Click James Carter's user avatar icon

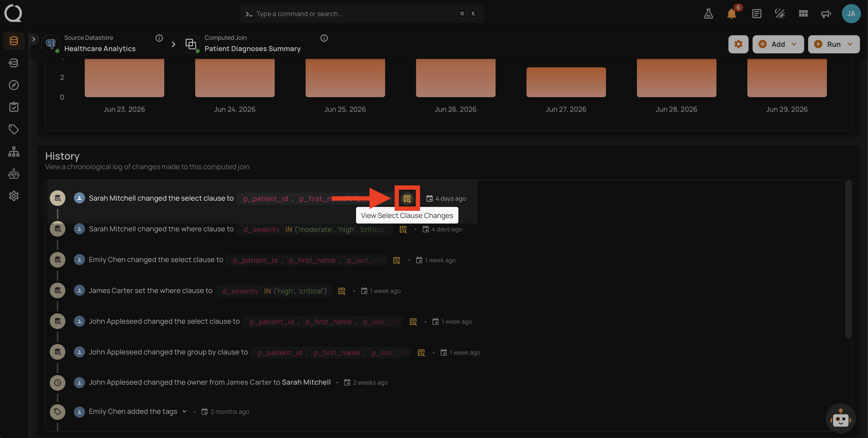click(x=79, y=290)
